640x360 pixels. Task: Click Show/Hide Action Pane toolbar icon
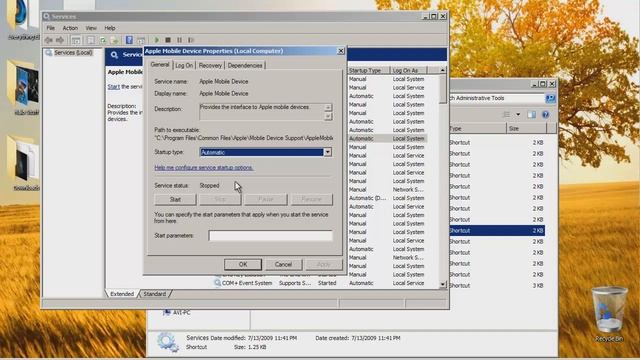pyautogui.click(x=141, y=40)
